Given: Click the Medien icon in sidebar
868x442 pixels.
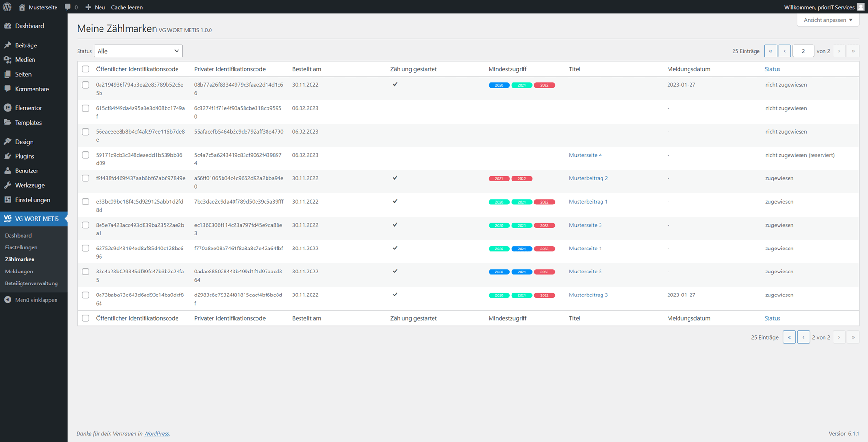Looking at the screenshot, I should [x=8, y=59].
